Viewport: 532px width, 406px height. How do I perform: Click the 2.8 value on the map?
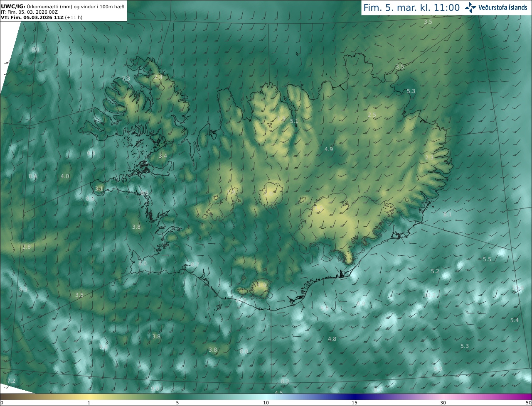pyautogui.click(x=26, y=247)
